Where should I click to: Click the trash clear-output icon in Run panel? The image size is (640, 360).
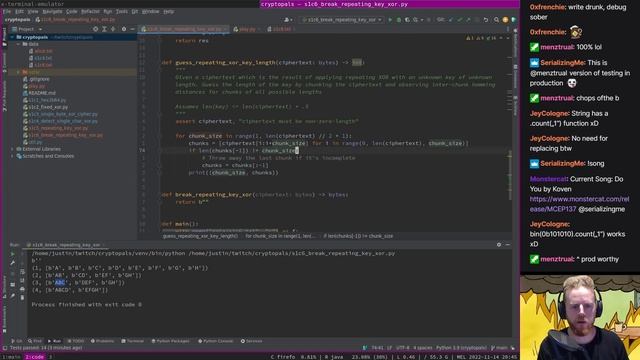pyautogui.click(x=22, y=298)
